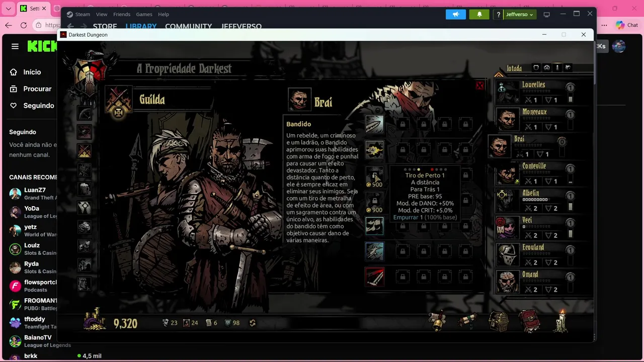Unlock the locked skill below Tiro de Perto
The height and width of the screenshot is (362, 644).
coord(374,202)
